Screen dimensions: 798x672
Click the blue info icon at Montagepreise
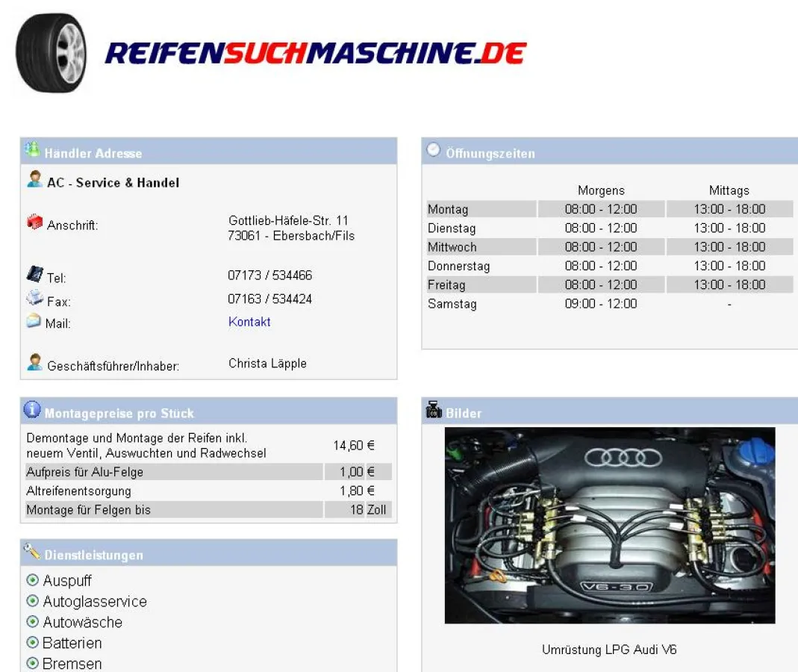pos(32,410)
